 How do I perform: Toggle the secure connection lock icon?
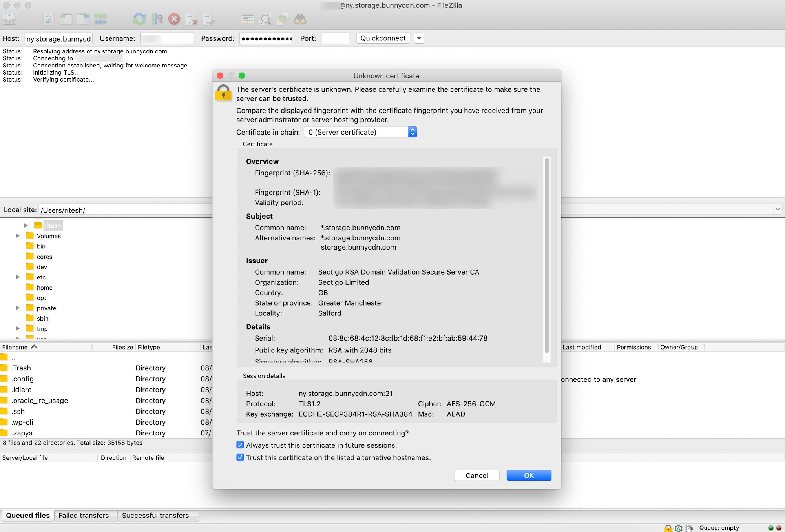[668, 528]
